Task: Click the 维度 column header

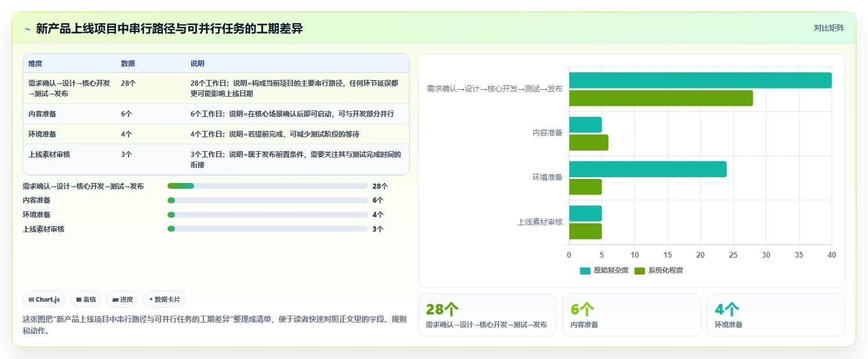Action: (35, 64)
